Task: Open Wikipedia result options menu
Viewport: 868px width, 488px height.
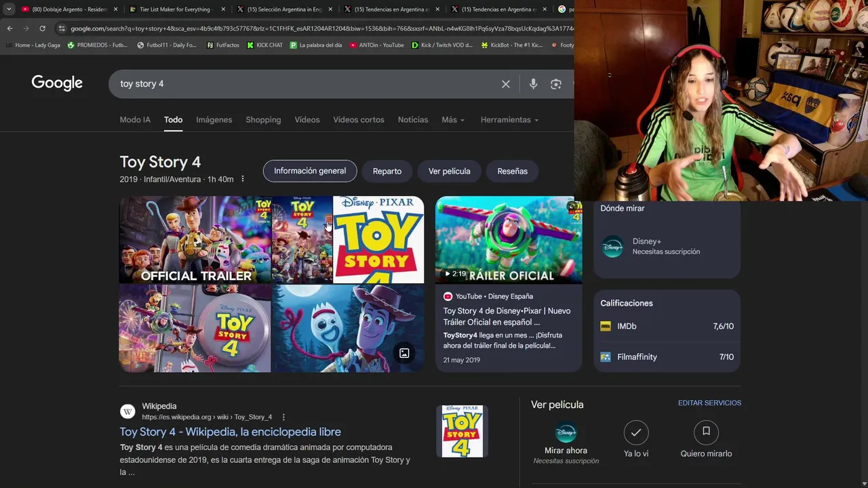Action: pyautogui.click(x=283, y=417)
